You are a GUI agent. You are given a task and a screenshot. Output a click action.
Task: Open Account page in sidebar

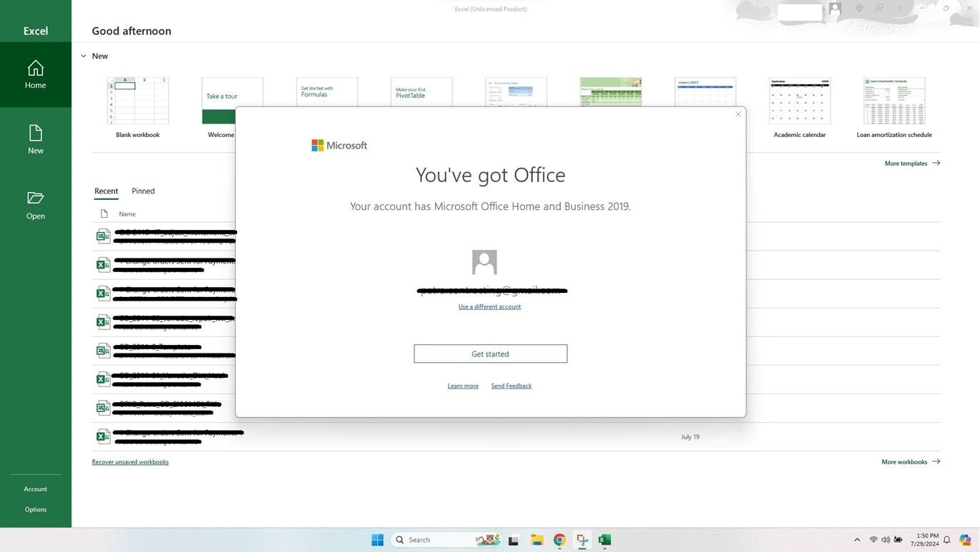coord(36,489)
